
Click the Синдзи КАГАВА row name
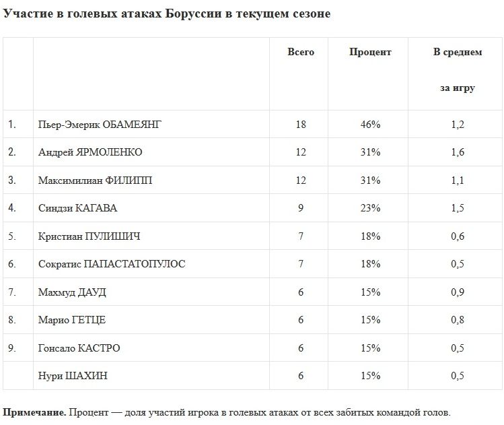point(78,208)
